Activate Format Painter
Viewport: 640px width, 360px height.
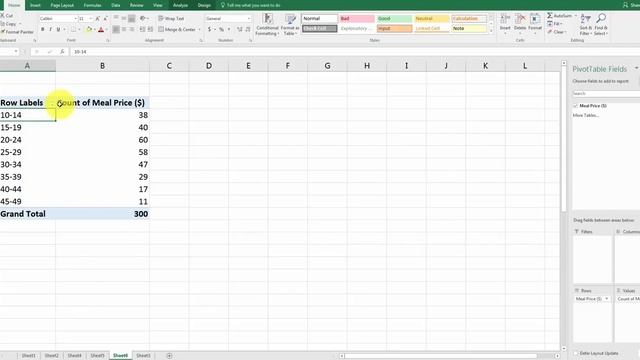17,32
